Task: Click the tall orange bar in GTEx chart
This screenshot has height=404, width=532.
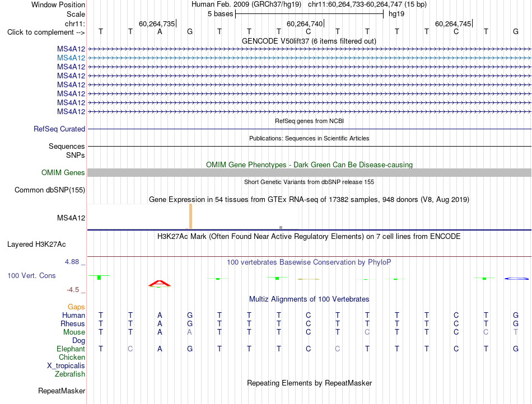Action: tap(190, 216)
